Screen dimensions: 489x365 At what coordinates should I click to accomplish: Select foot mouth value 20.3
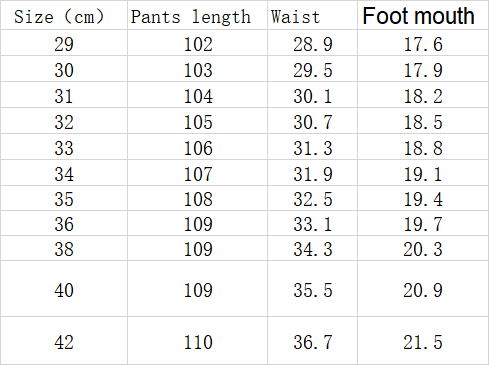coord(423,248)
